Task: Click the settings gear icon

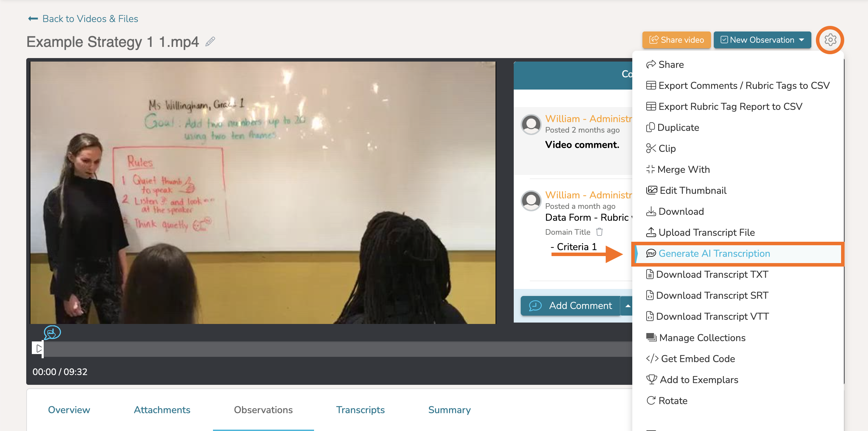Action: pyautogui.click(x=830, y=40)
